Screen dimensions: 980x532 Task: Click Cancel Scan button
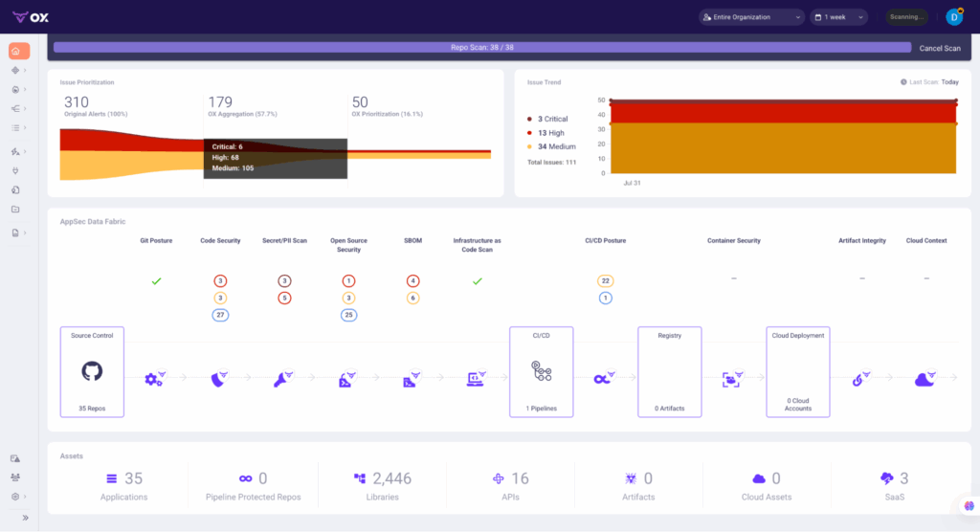tap(939, 48)
